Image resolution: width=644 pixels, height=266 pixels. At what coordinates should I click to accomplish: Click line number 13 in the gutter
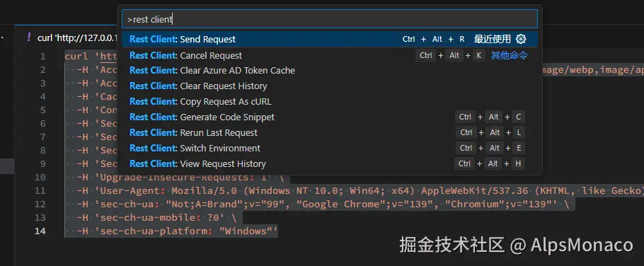point(40,218)
